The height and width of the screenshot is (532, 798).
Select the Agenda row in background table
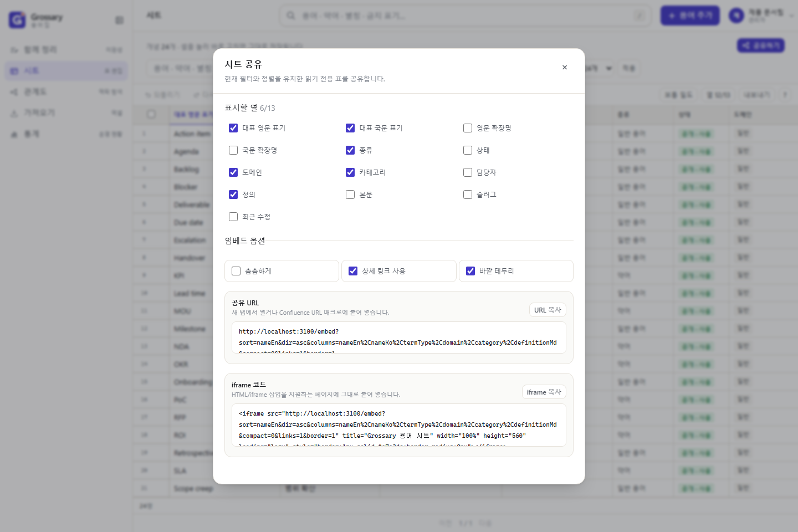click(x=186, y=151)
